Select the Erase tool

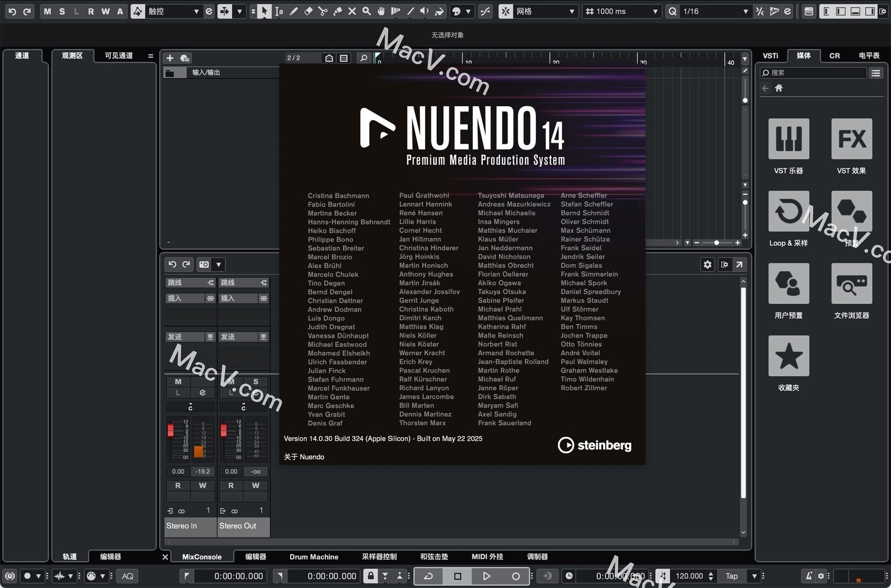[x=308, y=11]
